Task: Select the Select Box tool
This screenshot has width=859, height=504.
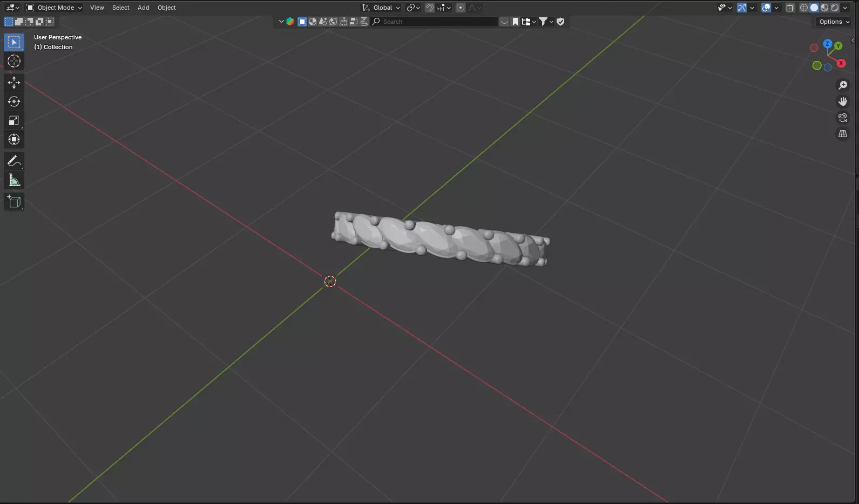Action: click(14, 42)
